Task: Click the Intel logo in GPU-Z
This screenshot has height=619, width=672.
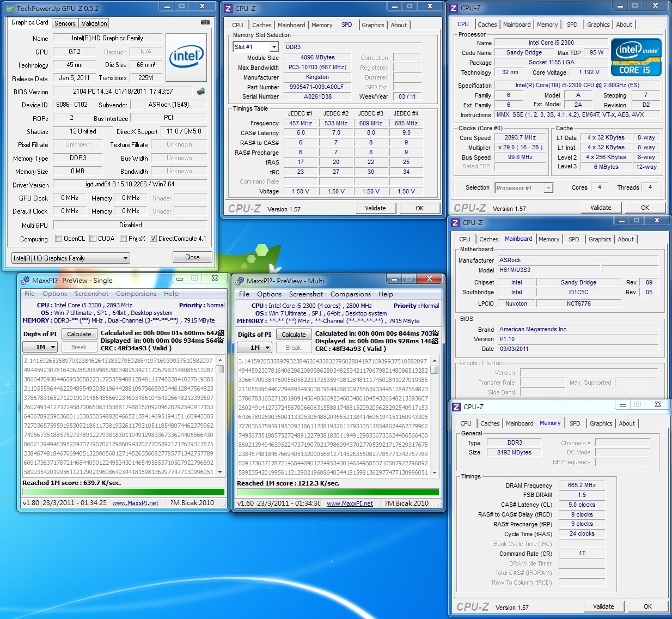Action: click(x=186, y=56)
